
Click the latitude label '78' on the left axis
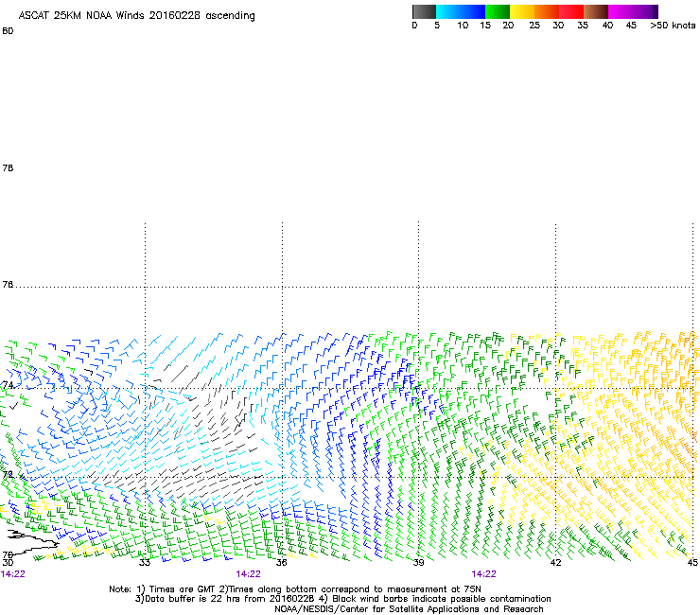pos(8,167)
